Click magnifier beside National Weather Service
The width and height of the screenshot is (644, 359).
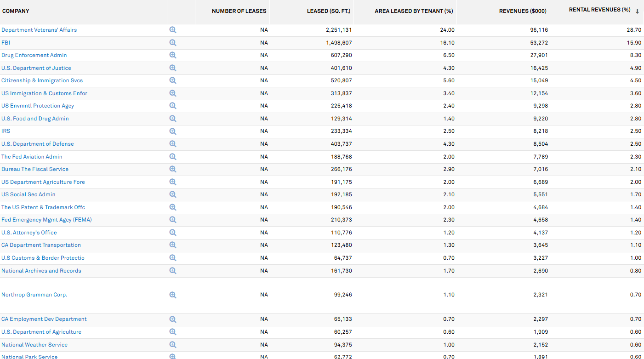[x=172, y=344]
